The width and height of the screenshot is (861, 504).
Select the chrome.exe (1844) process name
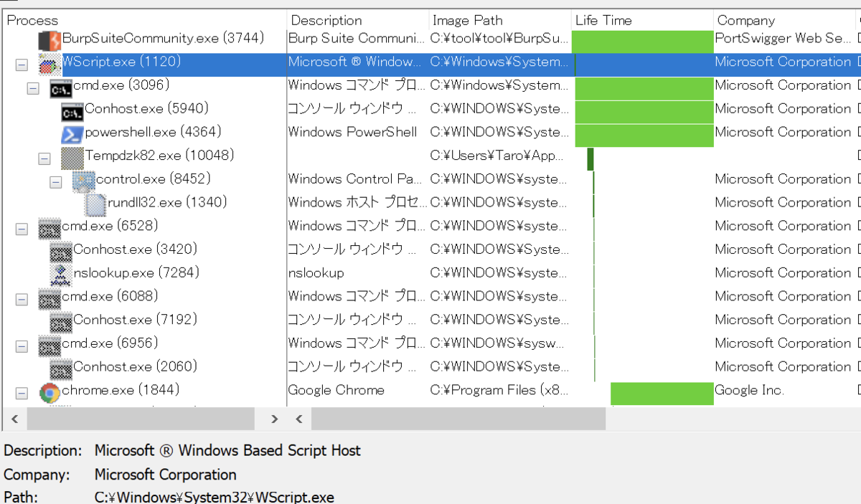pos(121,390)
